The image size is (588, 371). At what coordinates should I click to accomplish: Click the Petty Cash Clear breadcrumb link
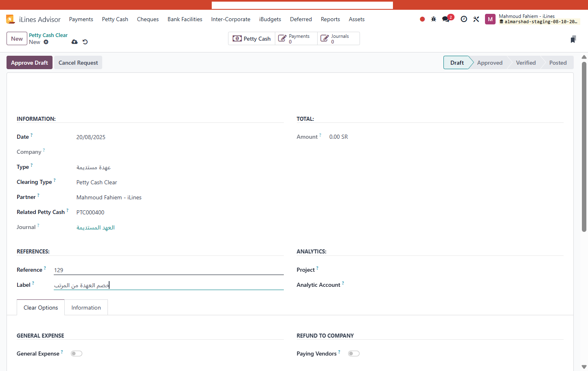pyautogui.click(x=48, y=35)
